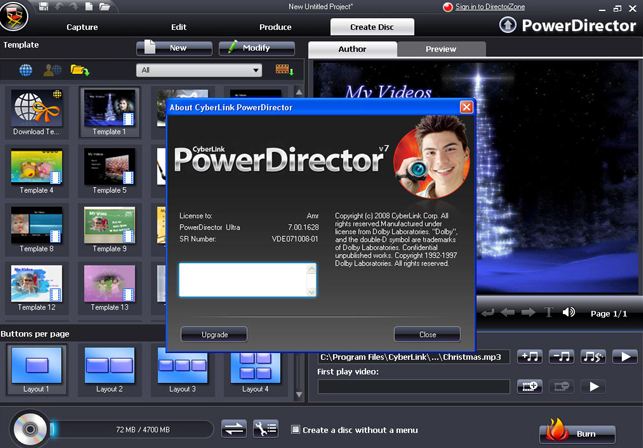Select the Template 4 thumbnail
Screen dimensions: 643x448
pos(36,171)
